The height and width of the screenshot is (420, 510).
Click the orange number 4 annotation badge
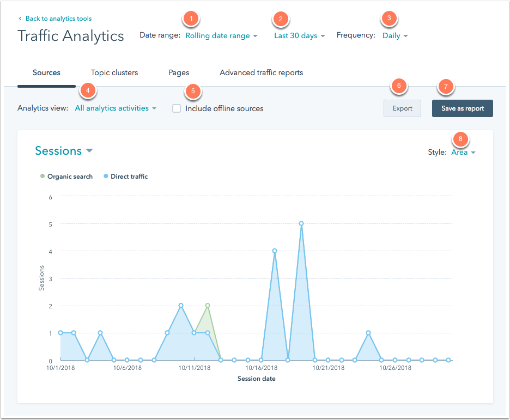pyautogui.click(x=88, y=90)
